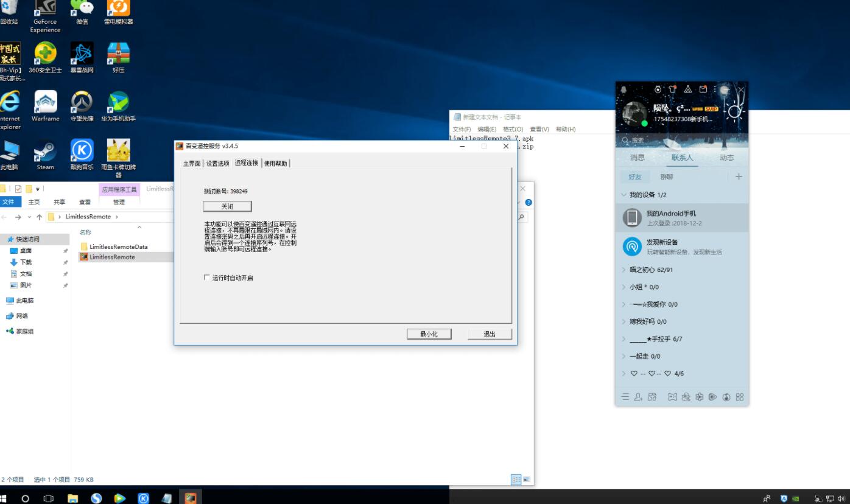Open 暴雪战网 desktop icon
The width and height of the screenshot is (850, 504).
coord(82,57)
